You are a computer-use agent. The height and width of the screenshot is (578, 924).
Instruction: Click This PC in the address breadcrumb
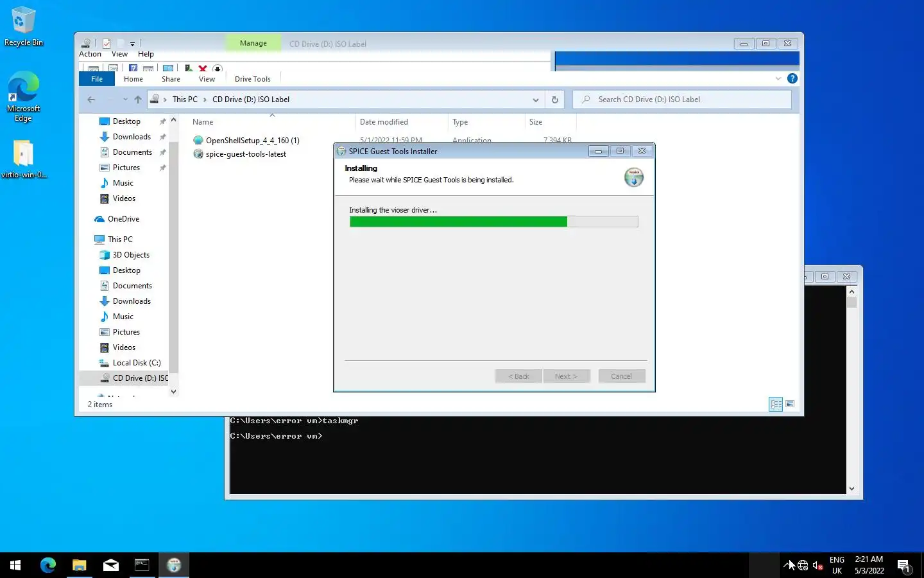pyautogui.click(x=185, y=100)
